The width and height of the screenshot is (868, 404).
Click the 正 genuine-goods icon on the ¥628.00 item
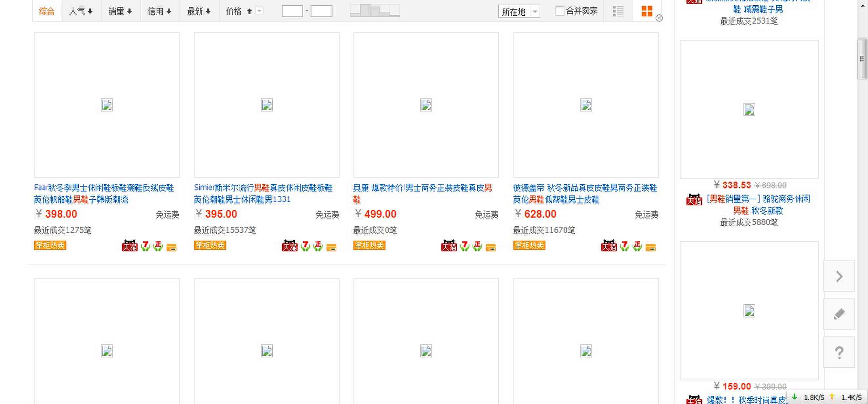[x=638, y=246]
